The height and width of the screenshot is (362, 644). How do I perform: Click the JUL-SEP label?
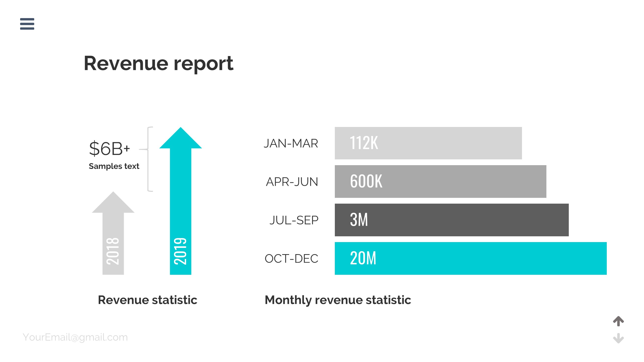point(294,220)
